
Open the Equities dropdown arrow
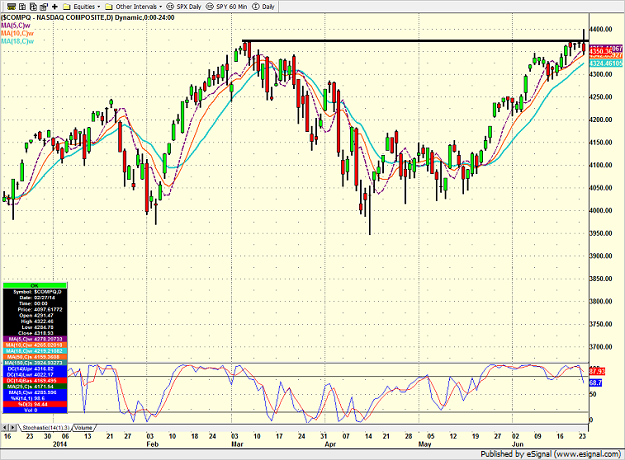coord(98,7)
